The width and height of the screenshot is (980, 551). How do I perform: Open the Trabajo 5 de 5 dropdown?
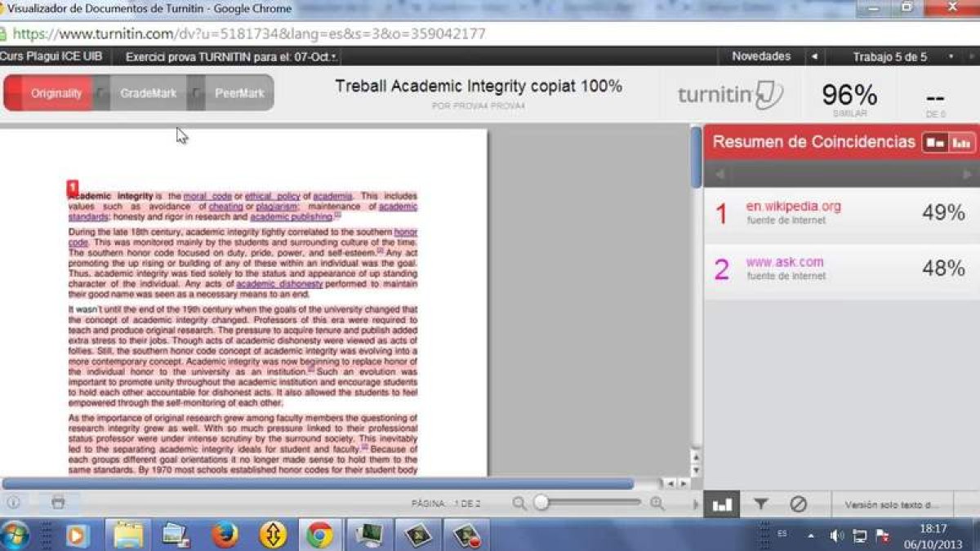point(903,56)
